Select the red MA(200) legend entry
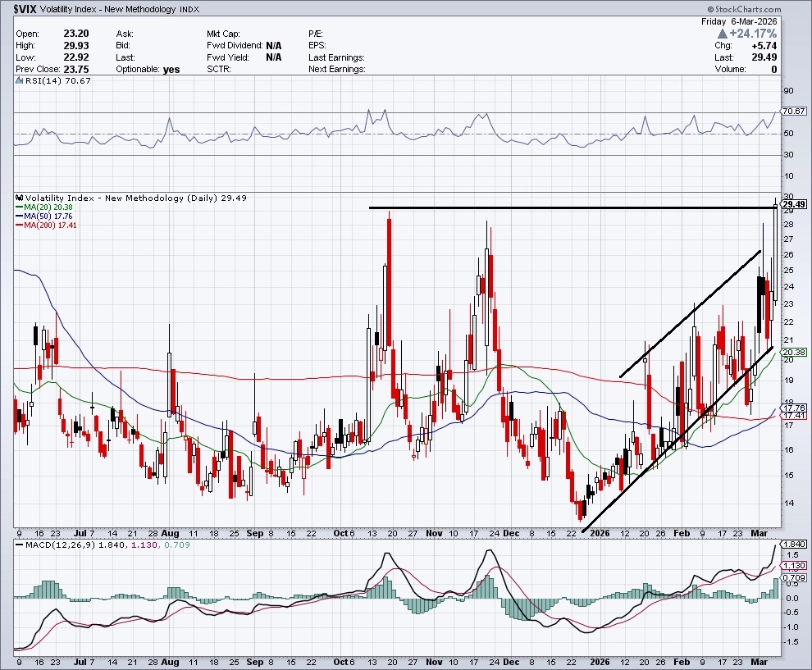 coord(44,226)
